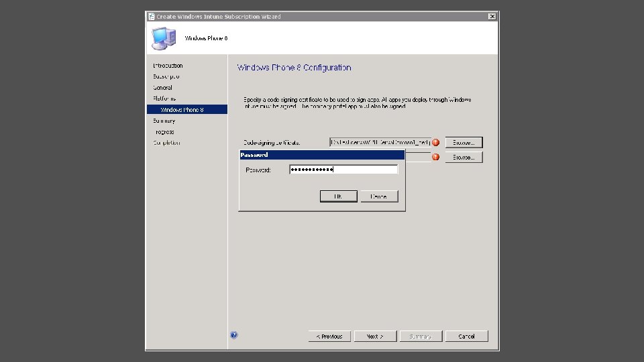Click OK in the Password dialog

[x=338, y=196]
